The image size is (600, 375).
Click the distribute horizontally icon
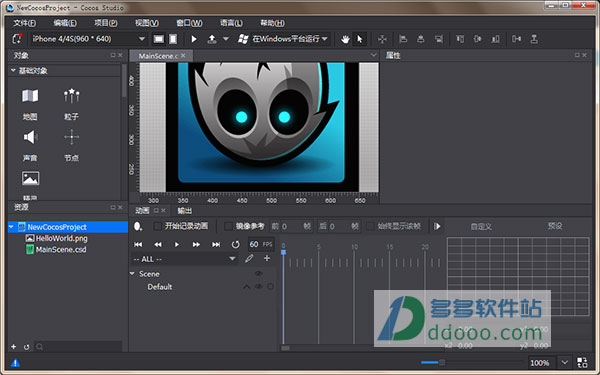517,39
